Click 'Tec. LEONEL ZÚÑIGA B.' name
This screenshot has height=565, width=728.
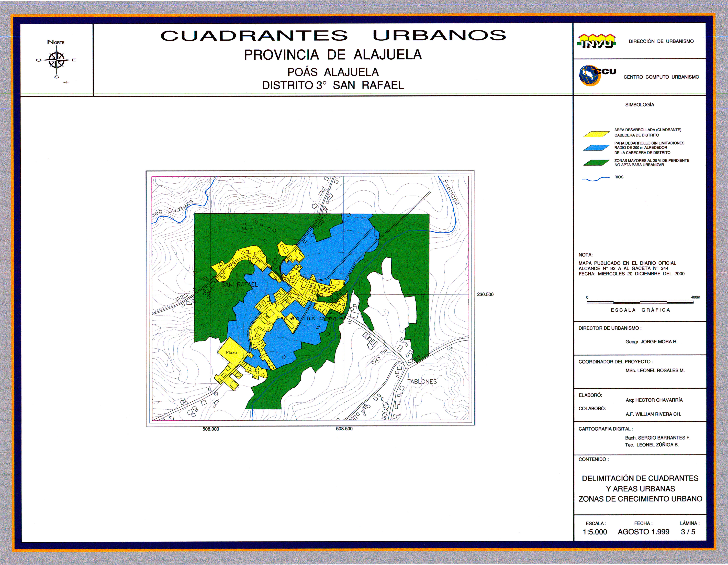pyautogui.click(x=652, y=445)
